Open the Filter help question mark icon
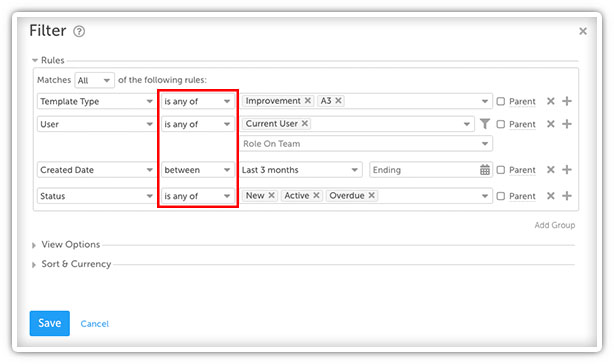 (79, 31)
